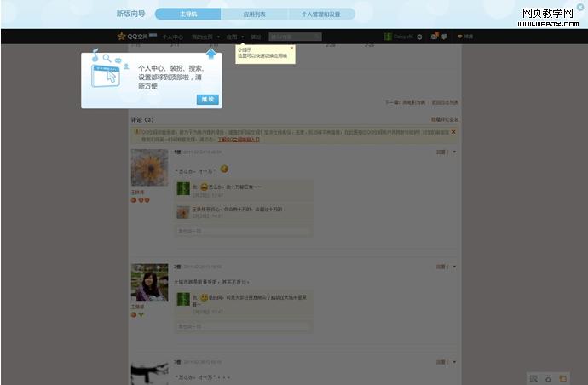Click the search box in top navigation

293,37
